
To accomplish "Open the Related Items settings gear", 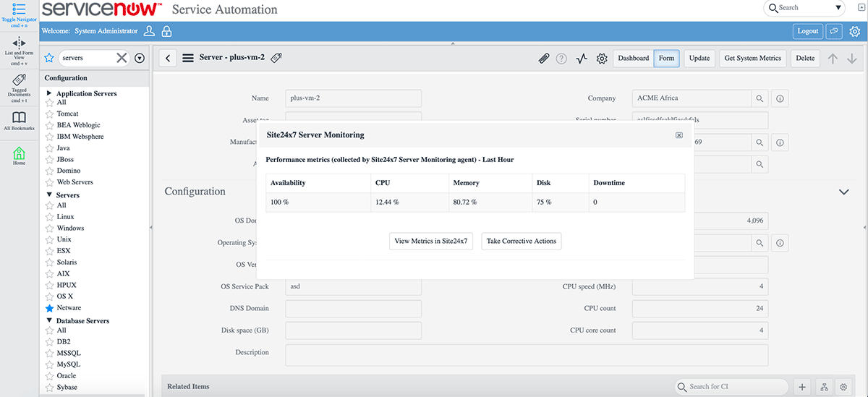I will pos(843,387).
